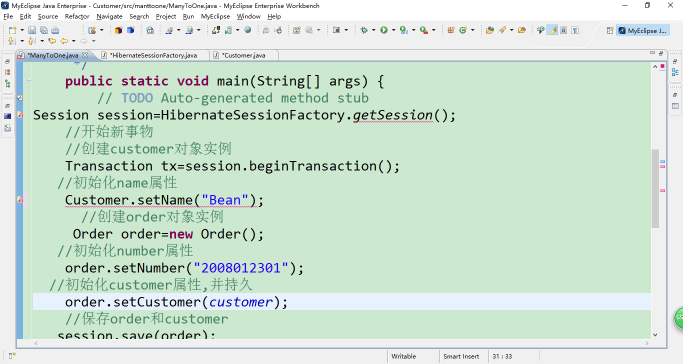Click the blue cube deploy icon

pyautogui.click(x=130, y=30)
